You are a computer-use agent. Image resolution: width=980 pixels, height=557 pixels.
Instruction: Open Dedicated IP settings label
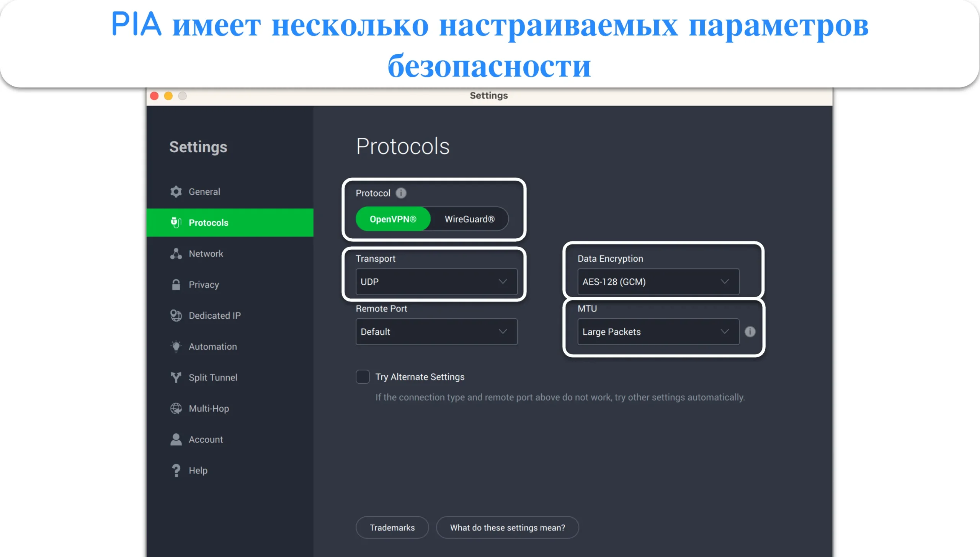214,316
